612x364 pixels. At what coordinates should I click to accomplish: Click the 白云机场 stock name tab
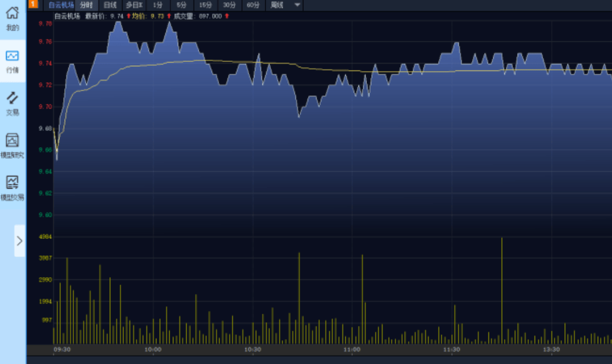(x=61, y=5)
